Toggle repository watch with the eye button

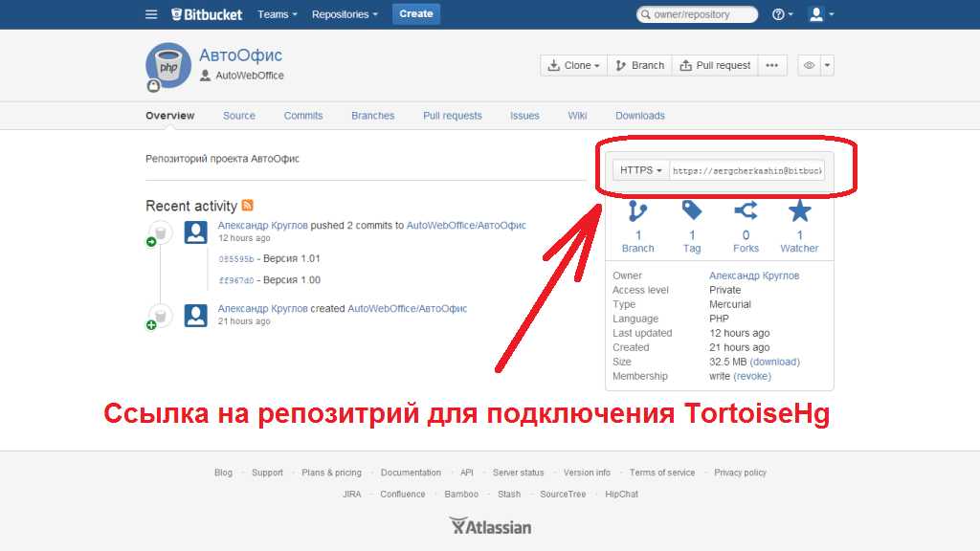coord(807,65)
